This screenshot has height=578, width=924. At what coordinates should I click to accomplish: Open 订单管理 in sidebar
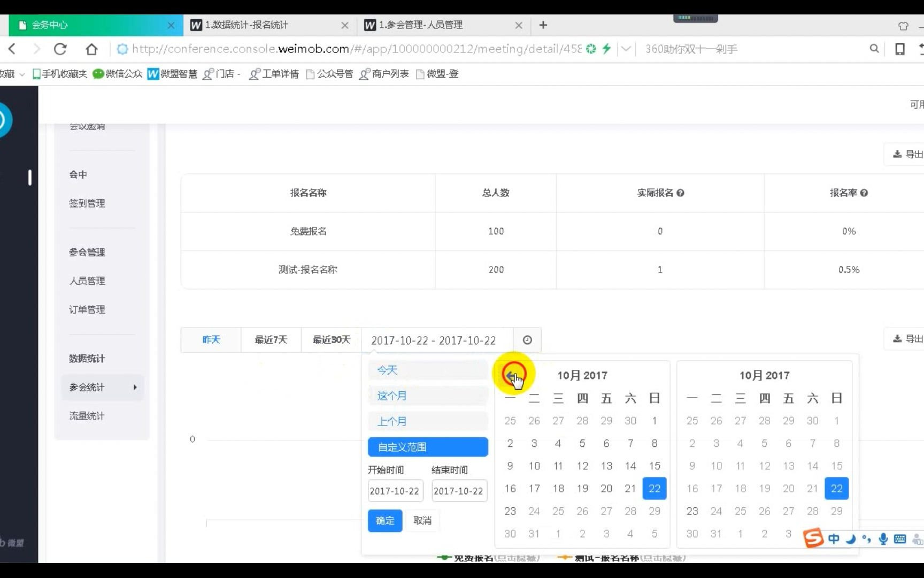click(x=87, y=310)
